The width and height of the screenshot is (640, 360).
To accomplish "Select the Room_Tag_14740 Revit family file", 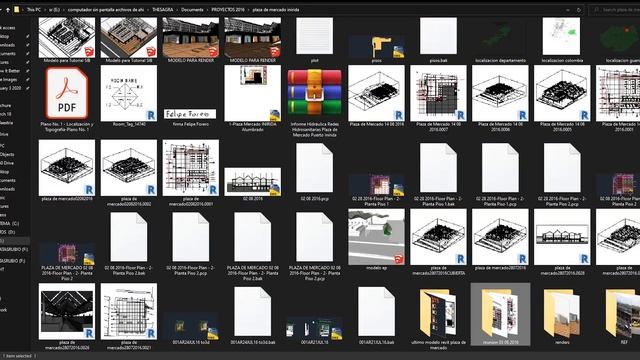I will [129, 93].
